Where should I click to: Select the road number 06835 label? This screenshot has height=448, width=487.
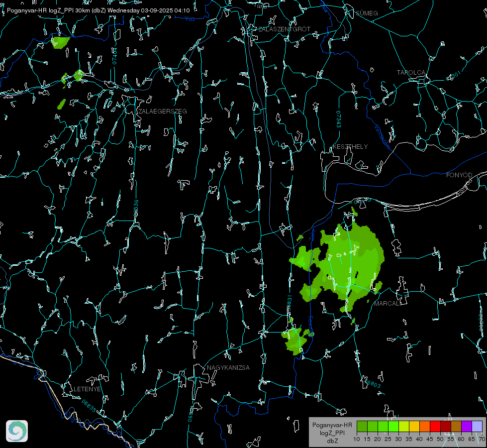click(x=89, y=406)
